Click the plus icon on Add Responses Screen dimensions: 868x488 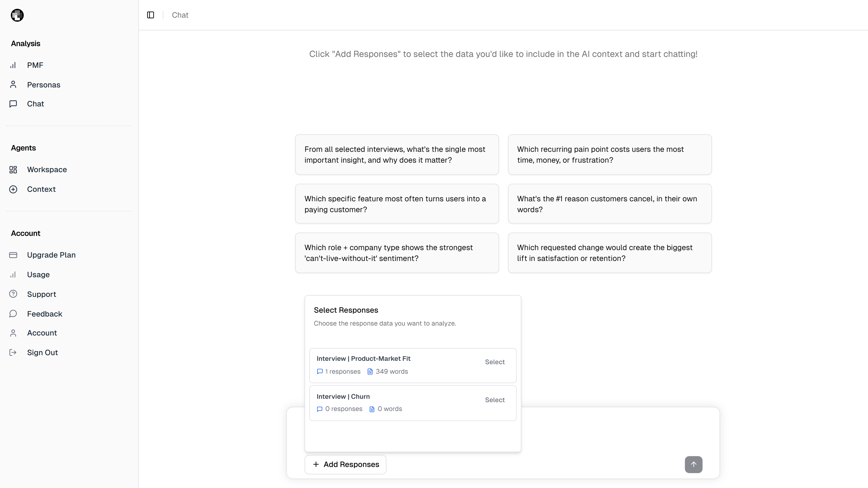coord(316,465)
